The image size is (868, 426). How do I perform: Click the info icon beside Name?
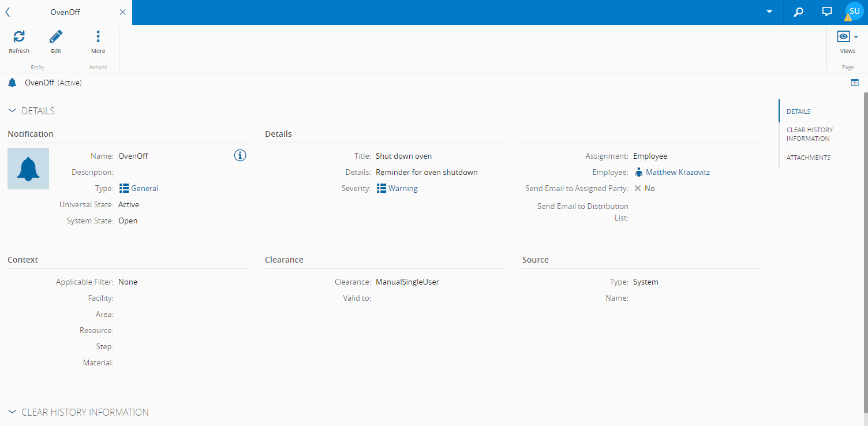[240, 155]
